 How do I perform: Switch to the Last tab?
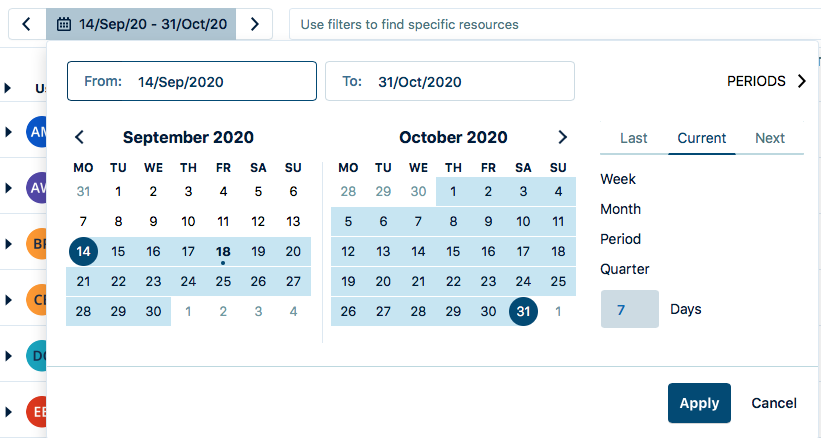pos(634,138)
